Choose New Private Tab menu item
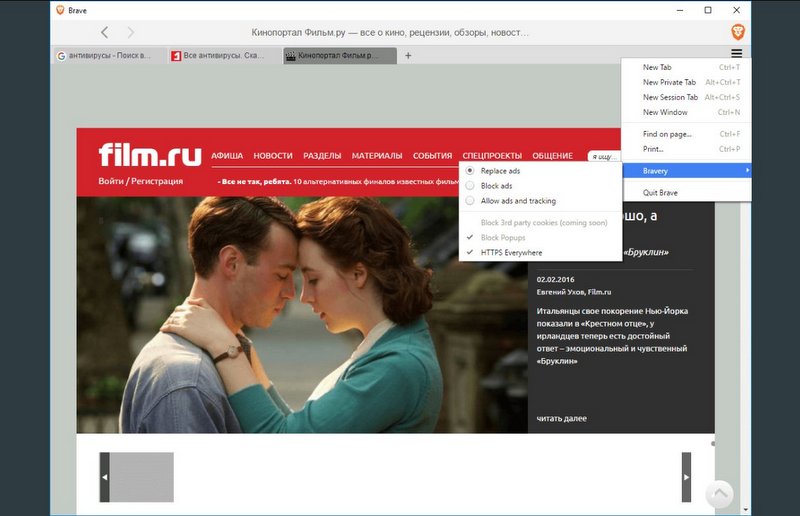 click(686, 82)
